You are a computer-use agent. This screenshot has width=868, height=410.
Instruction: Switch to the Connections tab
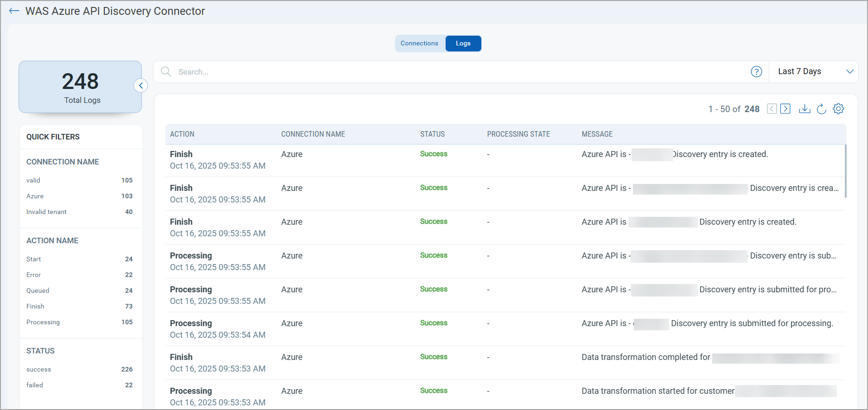tap(419, 44)
